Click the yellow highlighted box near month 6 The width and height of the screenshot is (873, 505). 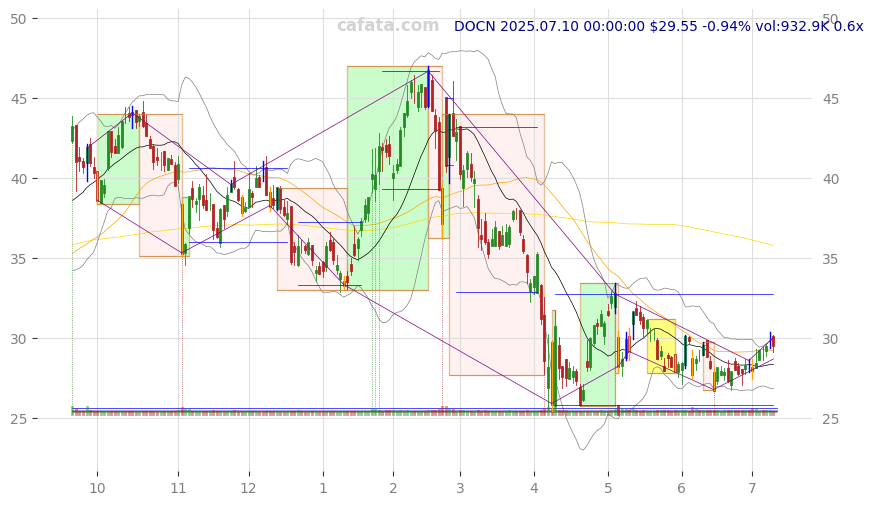(x=661, y=346)
